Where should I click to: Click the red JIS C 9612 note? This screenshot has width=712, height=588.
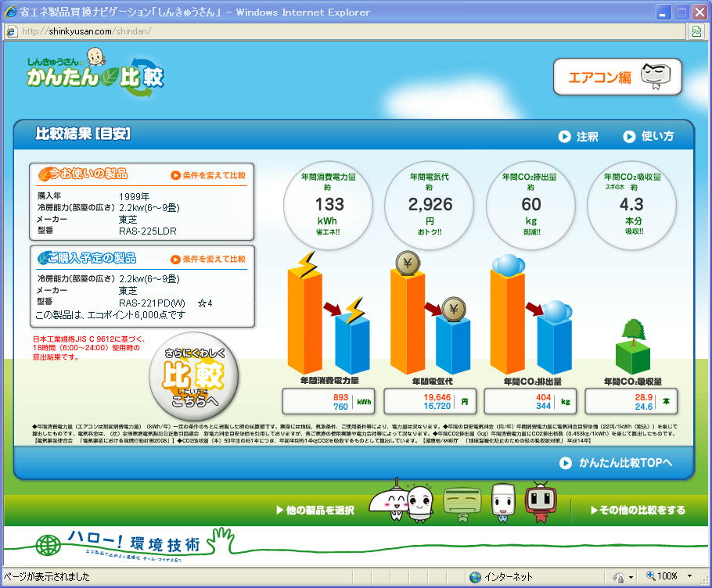click(88, 348)
